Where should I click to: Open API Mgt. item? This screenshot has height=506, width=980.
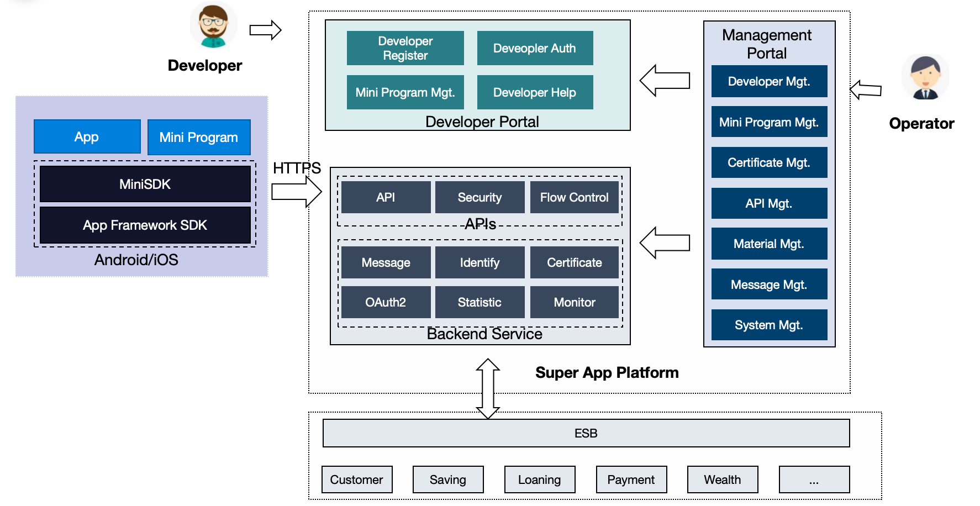769,203
